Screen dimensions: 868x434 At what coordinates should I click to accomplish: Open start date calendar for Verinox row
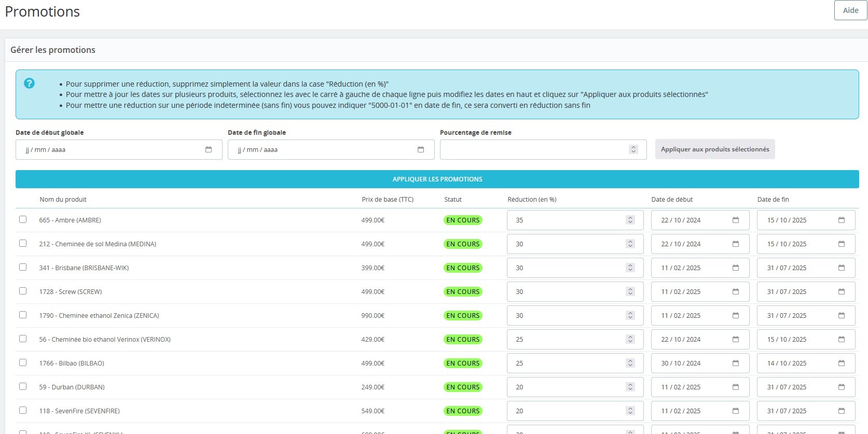pyautogui.click(x=736, y=339)
